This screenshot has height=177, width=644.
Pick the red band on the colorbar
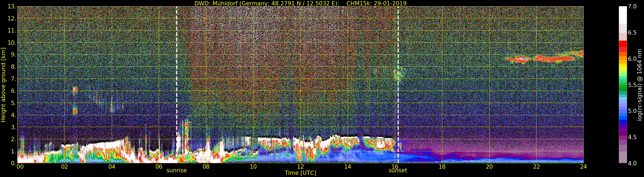[623, 46]
